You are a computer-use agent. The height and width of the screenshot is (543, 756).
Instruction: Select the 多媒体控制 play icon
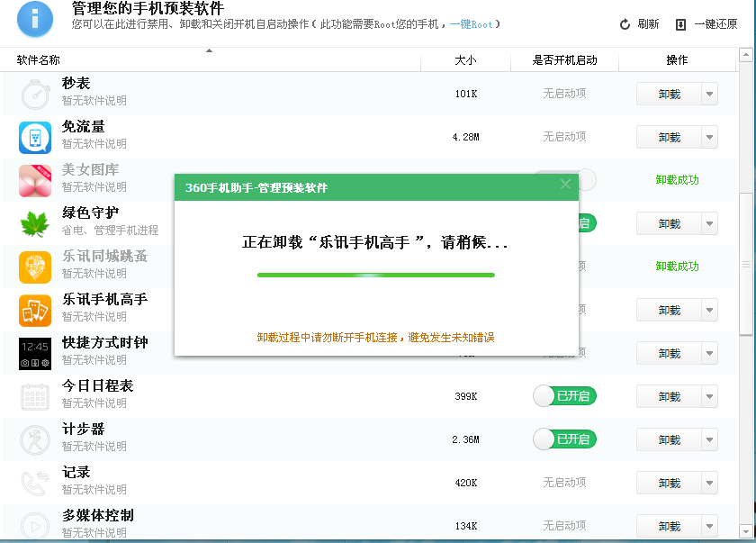tap(35, 526)
